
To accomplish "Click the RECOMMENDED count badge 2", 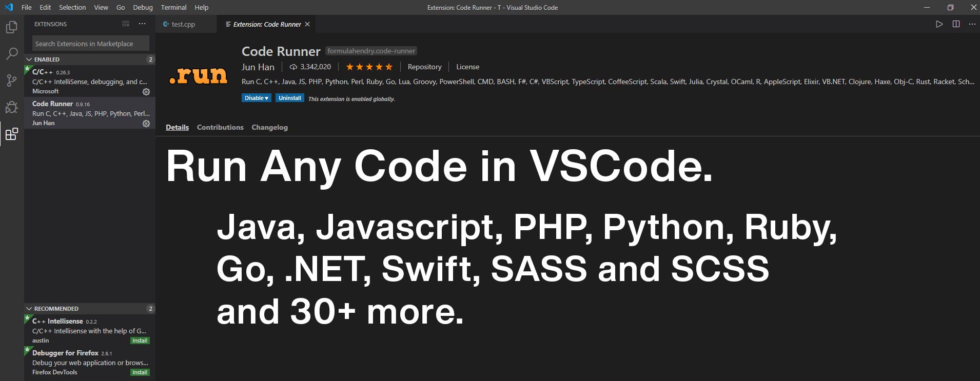I will 150,309.
